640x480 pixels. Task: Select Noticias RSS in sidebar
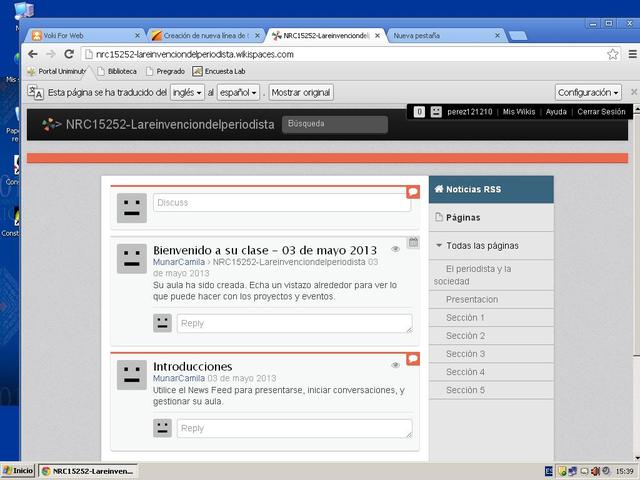pos(491,189)
